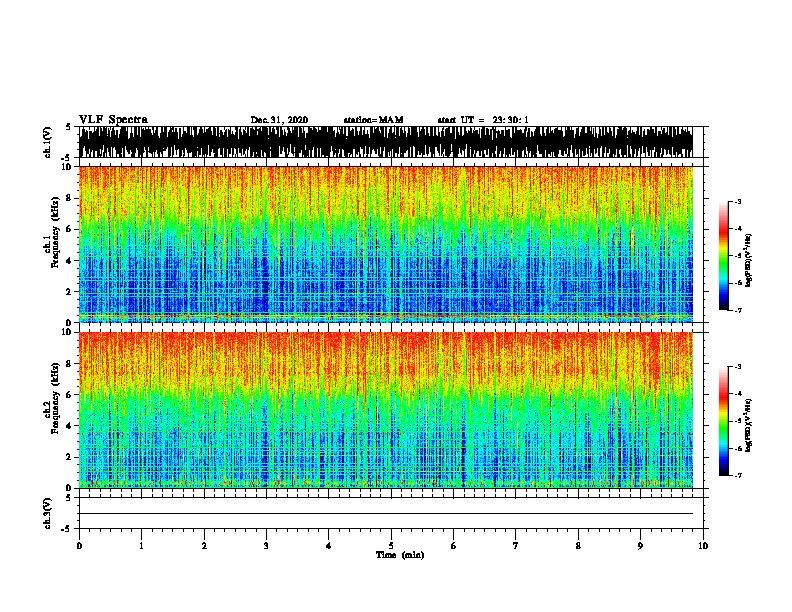The width and height of the screenshot is (792, 612).
Task: Click the ch.2 Frequency (kHz) axis label
Action: (52, 398)
